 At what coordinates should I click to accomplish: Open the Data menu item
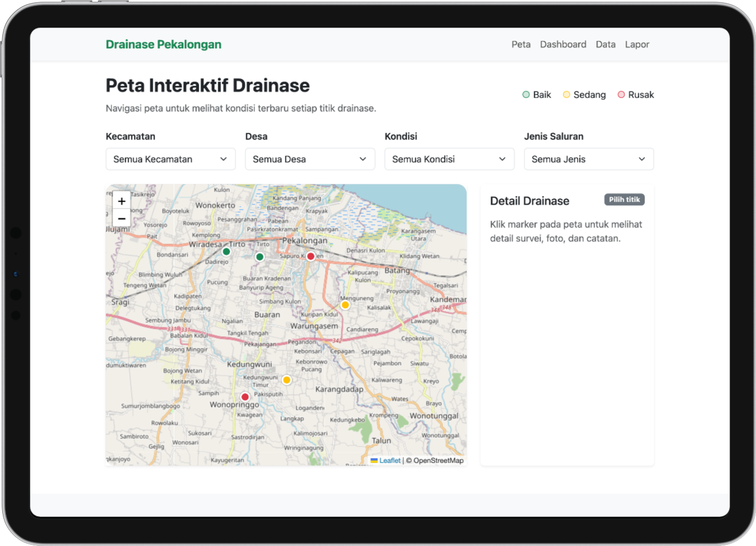605,44
